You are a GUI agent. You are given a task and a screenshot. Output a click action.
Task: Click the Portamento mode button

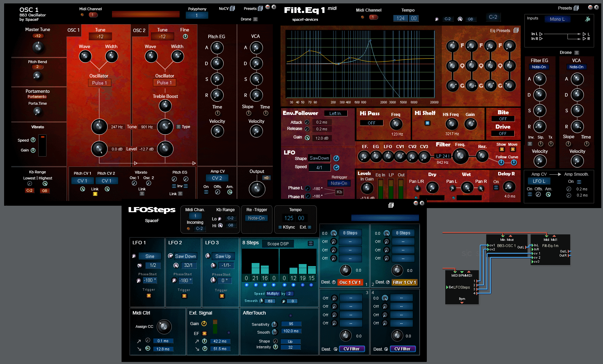click(37, 97)
